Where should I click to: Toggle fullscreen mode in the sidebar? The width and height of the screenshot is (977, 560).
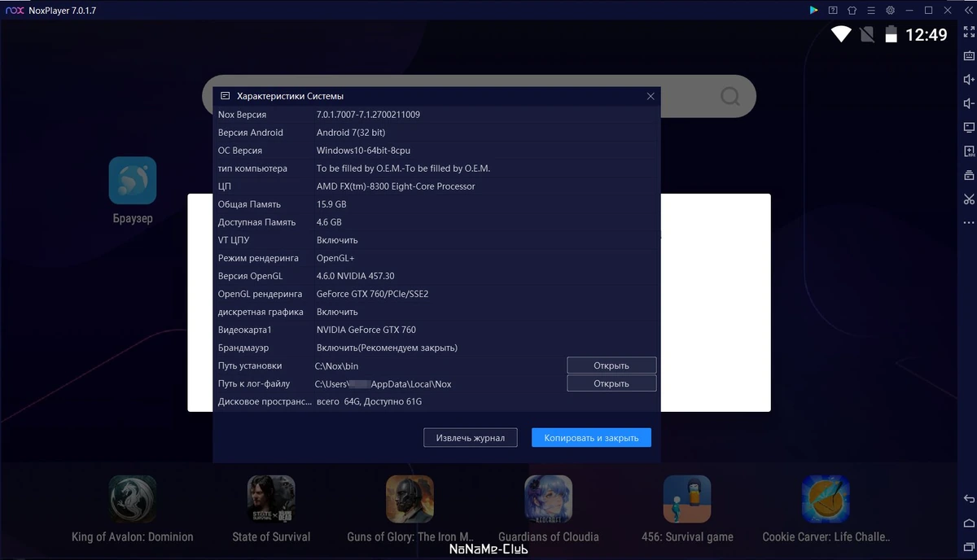coord(969,33)
